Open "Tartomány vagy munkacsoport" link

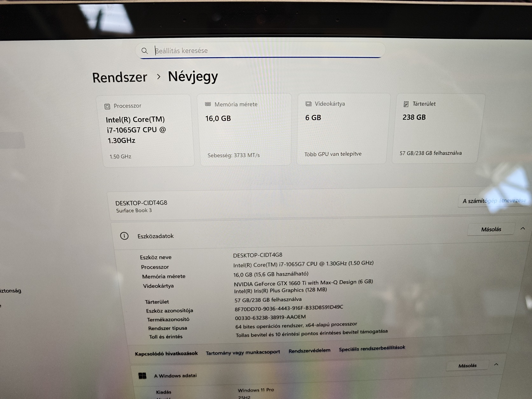(x=243, y=353)
